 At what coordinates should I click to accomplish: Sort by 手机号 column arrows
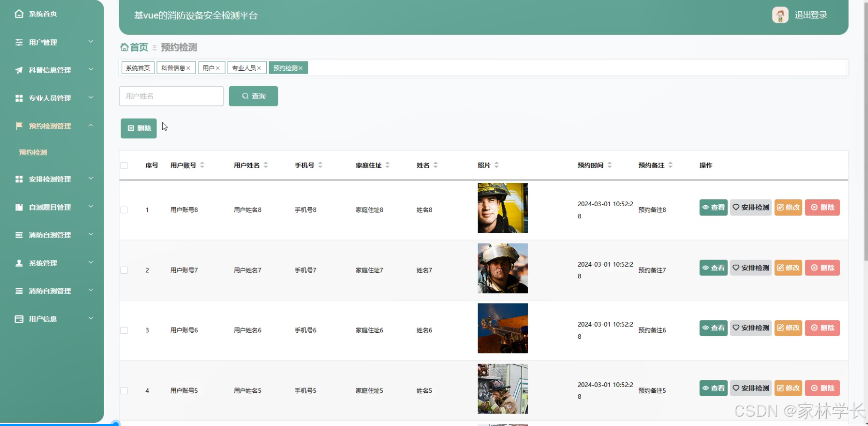click(x=320, y=165)
